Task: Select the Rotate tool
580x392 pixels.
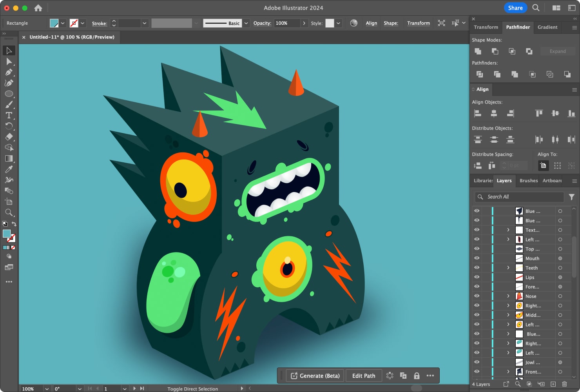Action: (x=9, y=126)
